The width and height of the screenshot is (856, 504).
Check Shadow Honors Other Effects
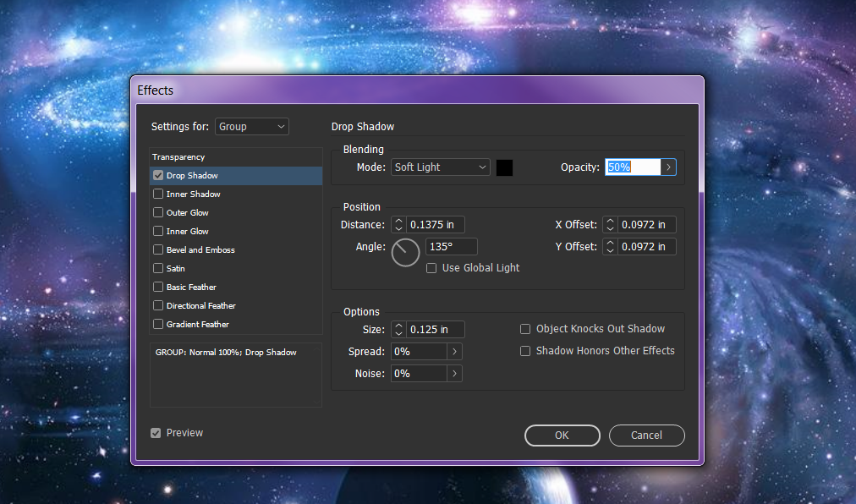pos(525,351)
